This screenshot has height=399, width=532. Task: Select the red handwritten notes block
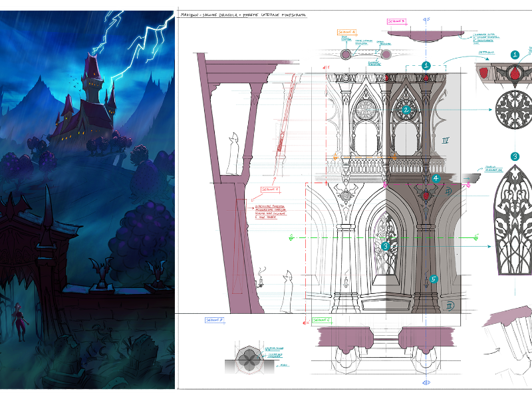pyautogui.click(x=275, y=212)
